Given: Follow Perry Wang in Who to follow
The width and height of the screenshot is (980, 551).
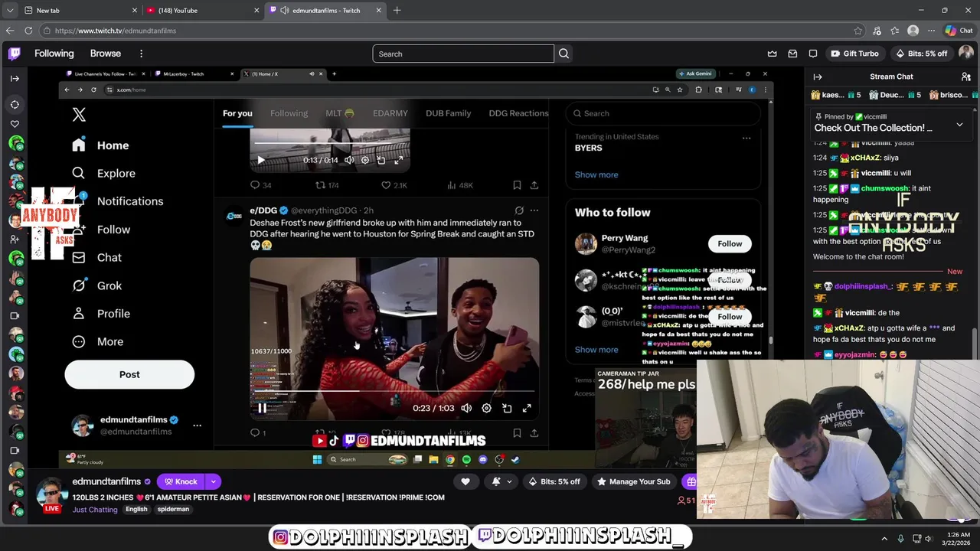Looking at the screenshot, I should point(730,243).
